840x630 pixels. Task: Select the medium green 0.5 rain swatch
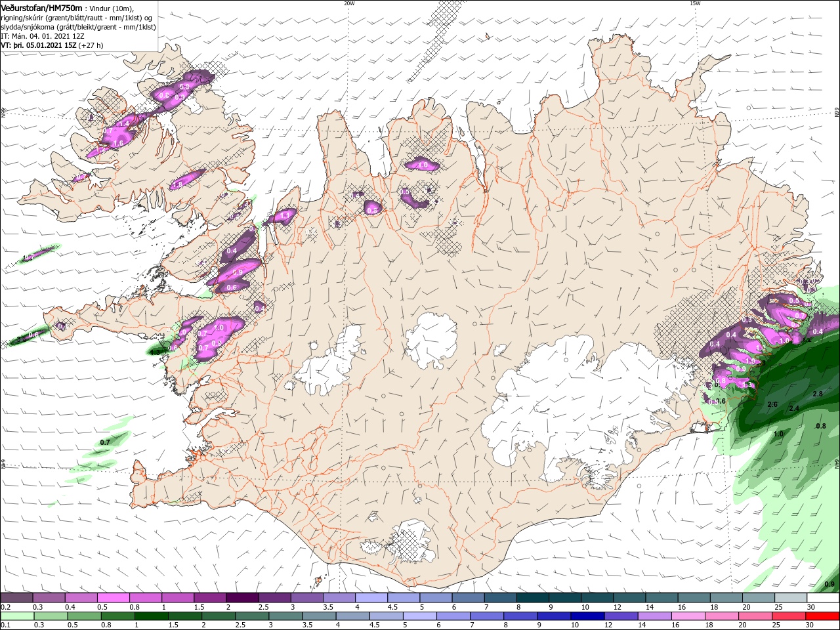click(84, 616)
